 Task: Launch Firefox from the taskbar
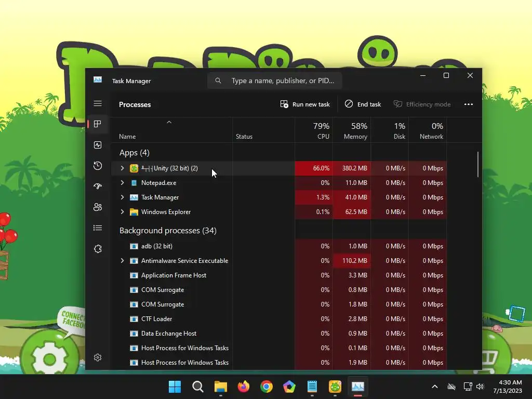pyautogui.click(x=244, y=387)
